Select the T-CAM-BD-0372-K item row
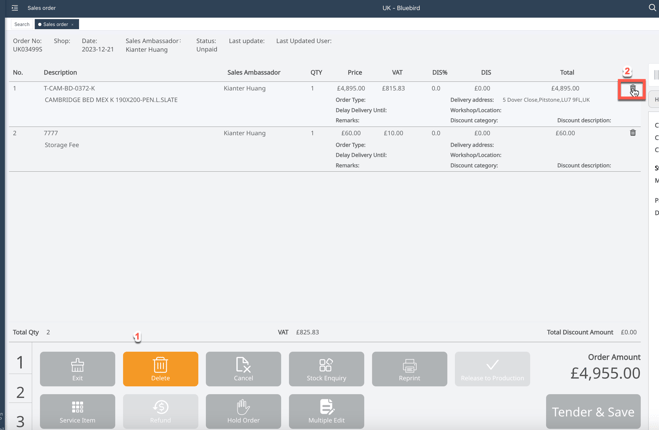Image resolution: width=659 pixels, height=430 pixels. click(x=70, y=88)
